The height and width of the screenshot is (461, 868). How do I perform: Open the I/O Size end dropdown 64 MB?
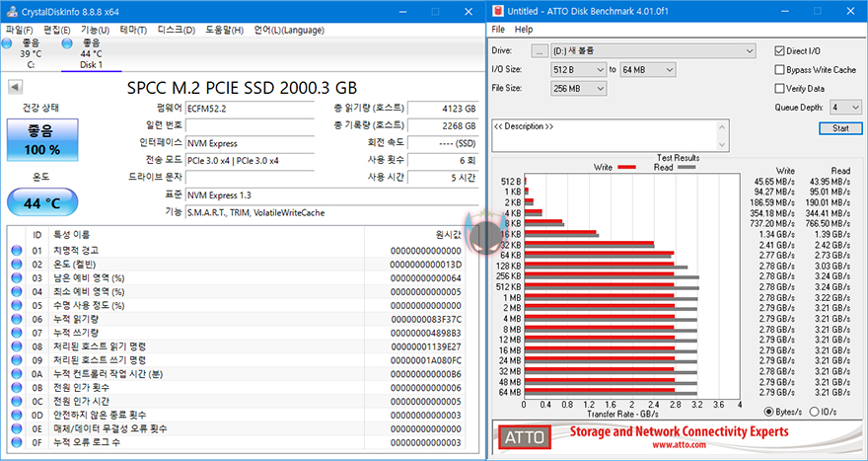[648, 70]
